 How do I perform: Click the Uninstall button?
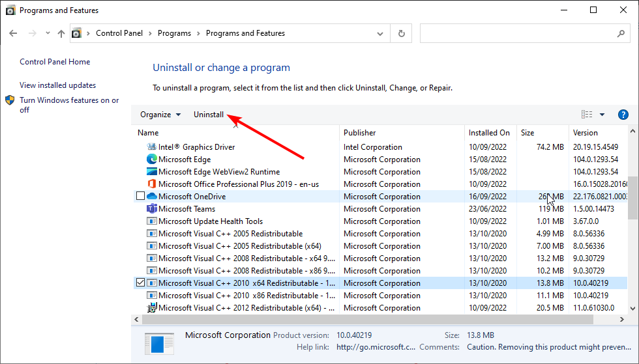209,115
